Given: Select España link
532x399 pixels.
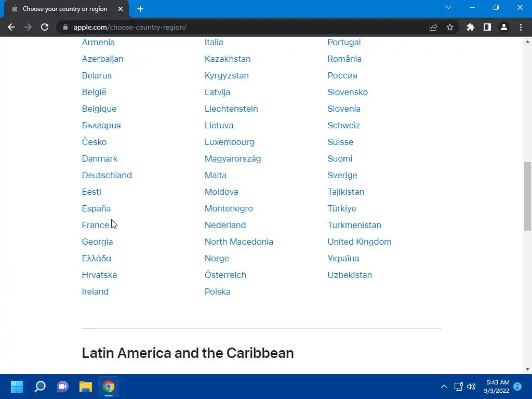Looking at the screenshot, I should point(96,208).
